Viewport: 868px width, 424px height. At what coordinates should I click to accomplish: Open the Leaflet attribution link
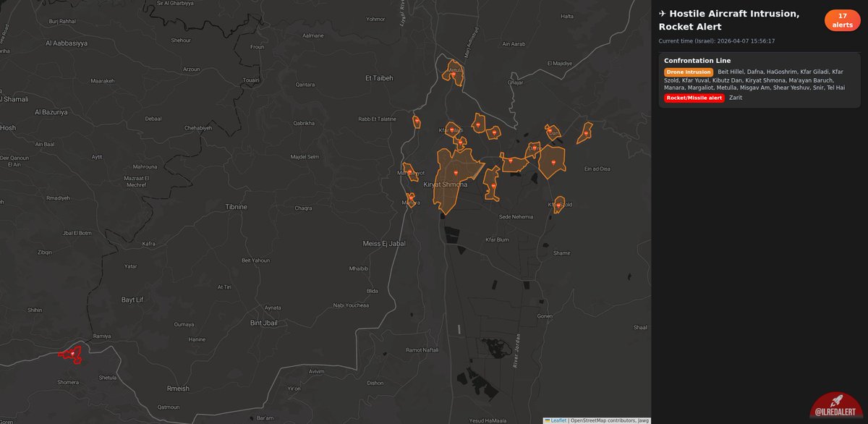(x=557, y=420)
